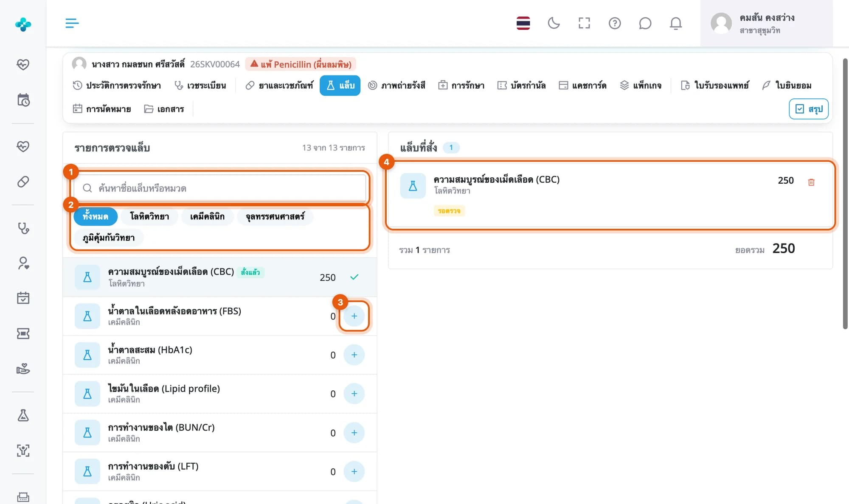
Task: Add BUN/Cr lab with plus button
Action: point(354,433)
